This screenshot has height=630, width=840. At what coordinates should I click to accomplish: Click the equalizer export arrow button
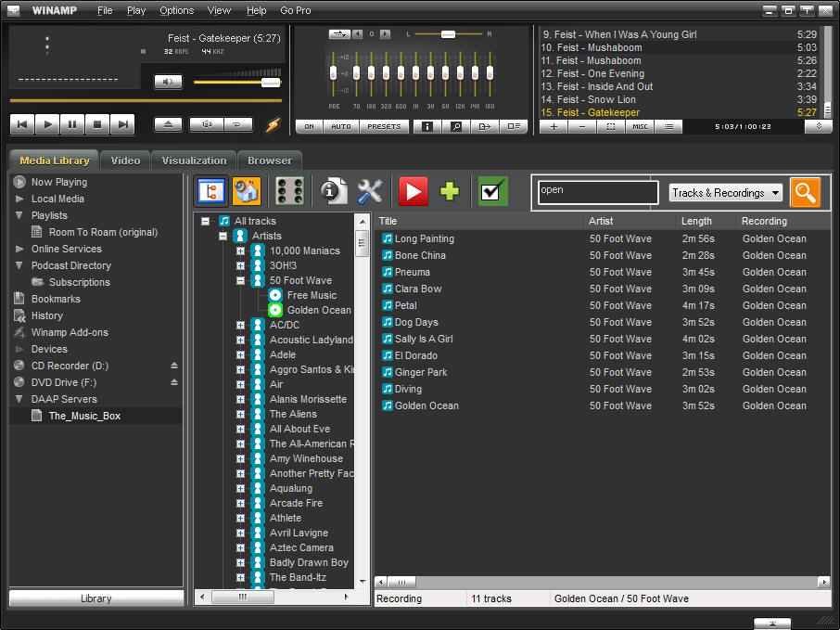click(485, 126)
